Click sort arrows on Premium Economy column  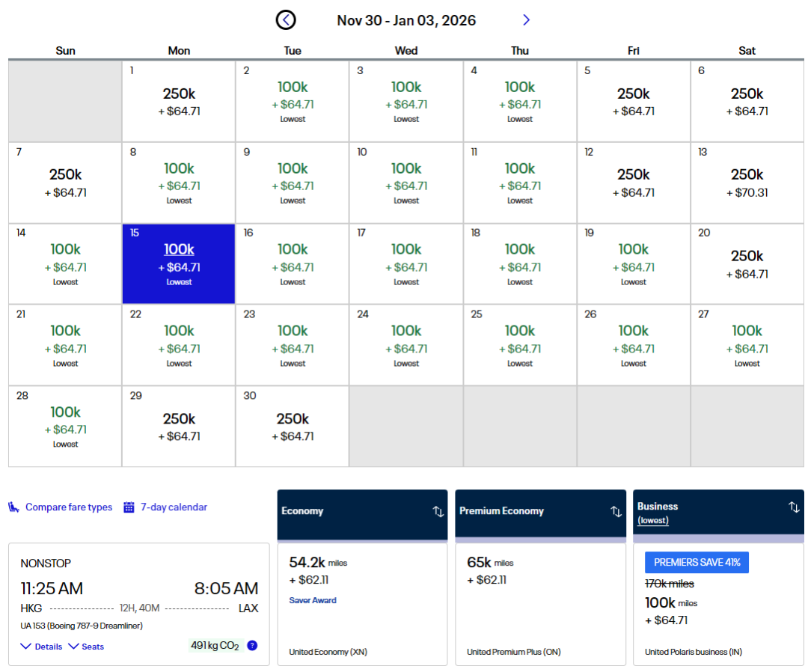point(616,511)
